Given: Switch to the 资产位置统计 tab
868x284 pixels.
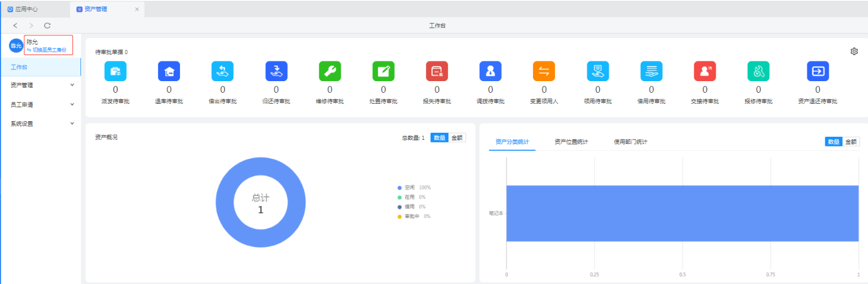Looking at the screenshot, I should (571, 142).
